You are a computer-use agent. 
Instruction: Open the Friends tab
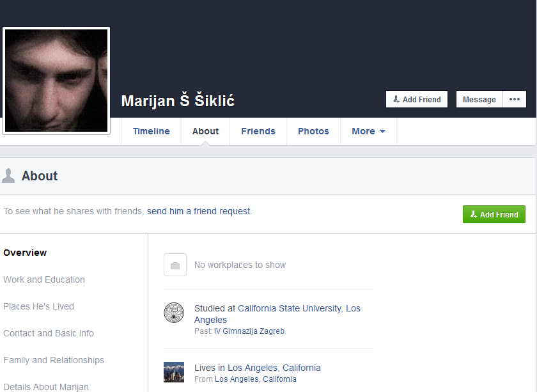pyautogui.click(x=258, y=131)
